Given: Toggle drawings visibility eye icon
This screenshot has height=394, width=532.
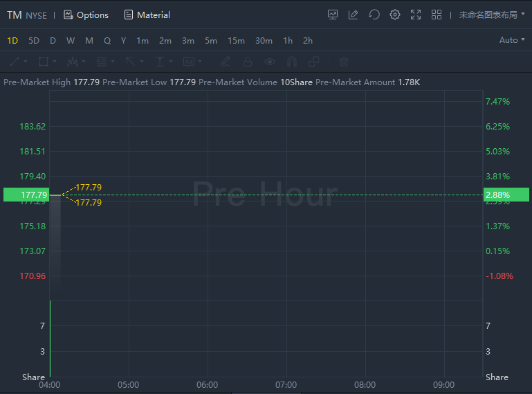Looking at the screenshot, I should [270, 62].
